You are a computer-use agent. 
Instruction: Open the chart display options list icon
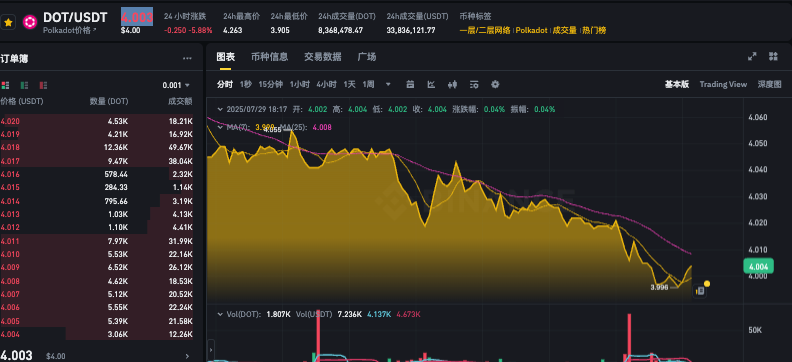click(474, 84)
